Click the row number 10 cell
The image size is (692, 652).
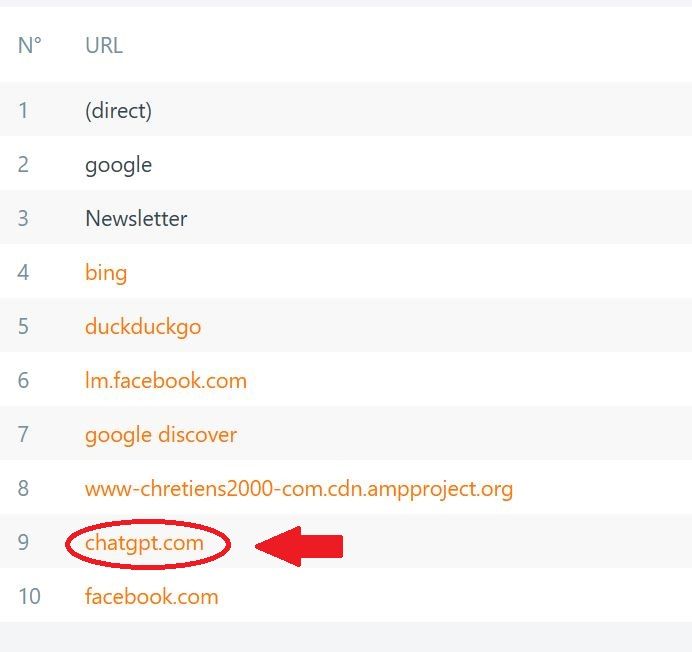(30, 597)
